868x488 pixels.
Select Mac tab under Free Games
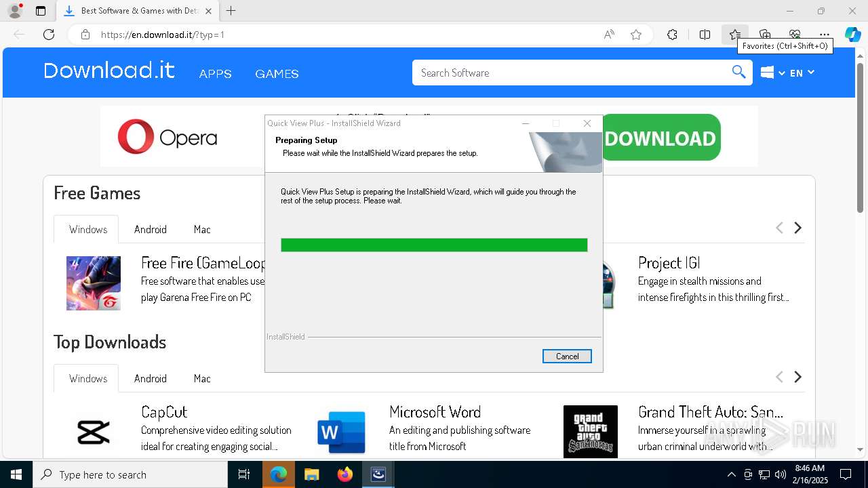[202, 229]
